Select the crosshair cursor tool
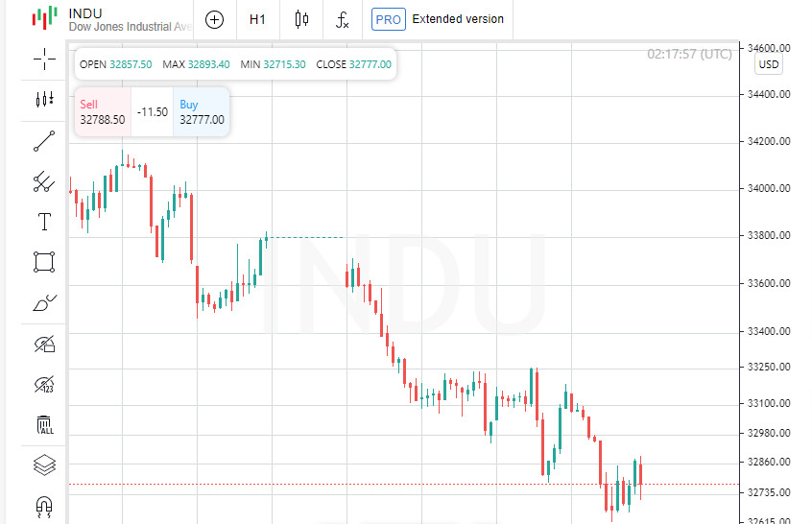The width and height of the screenshot is (812, 524). click(x=44, y=59)
